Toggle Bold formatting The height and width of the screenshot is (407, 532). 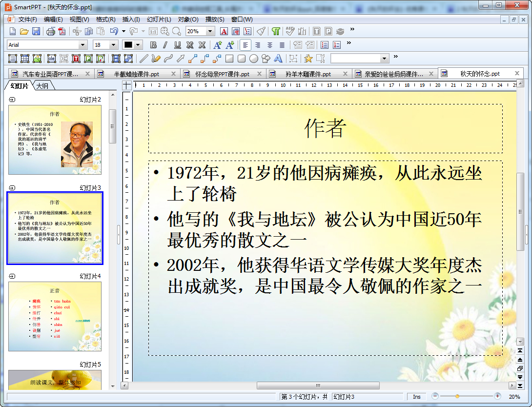[153, 45]
